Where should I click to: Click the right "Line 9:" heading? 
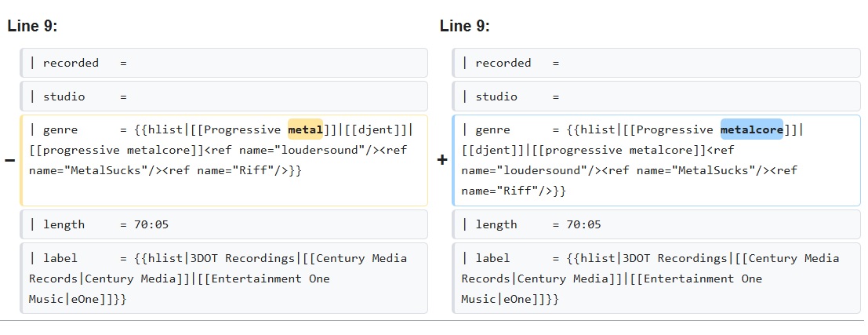464,26
